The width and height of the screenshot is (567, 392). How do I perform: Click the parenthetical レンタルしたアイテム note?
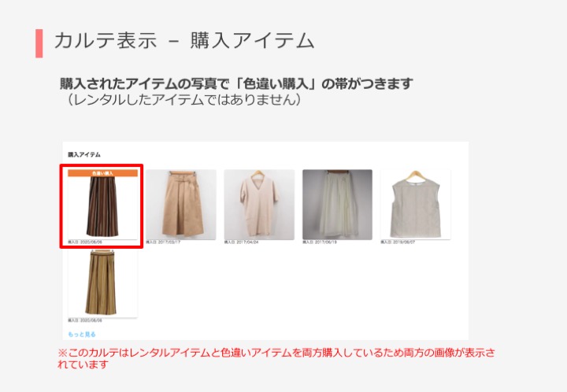181,99
